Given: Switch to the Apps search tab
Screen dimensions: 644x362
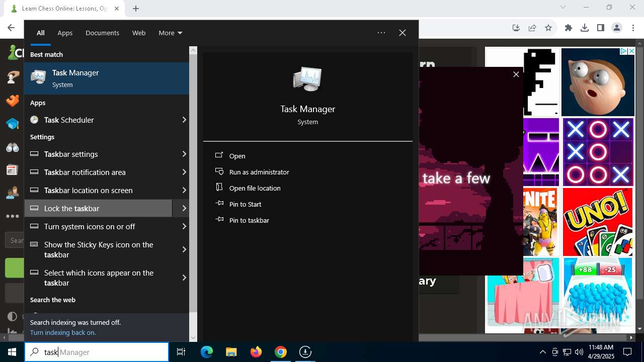Looking at the screenshot, I should (65, 33).
